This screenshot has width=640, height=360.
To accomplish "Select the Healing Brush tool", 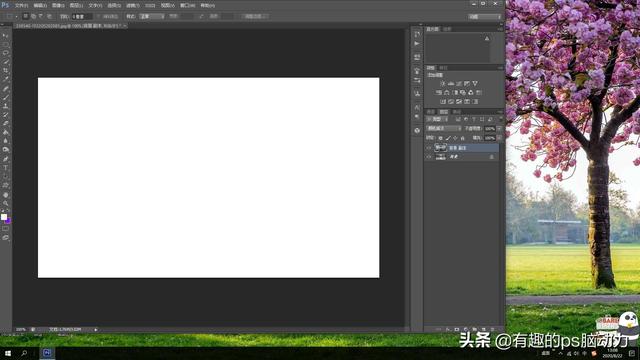I will click(x=5, y=89).
